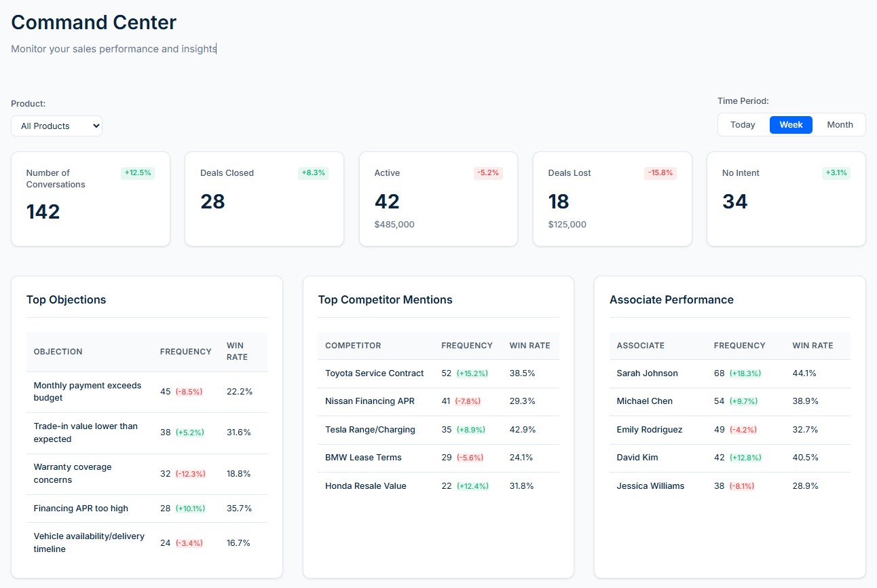
Task: Sort by the Win Rate column header
Action: point(236,351)
